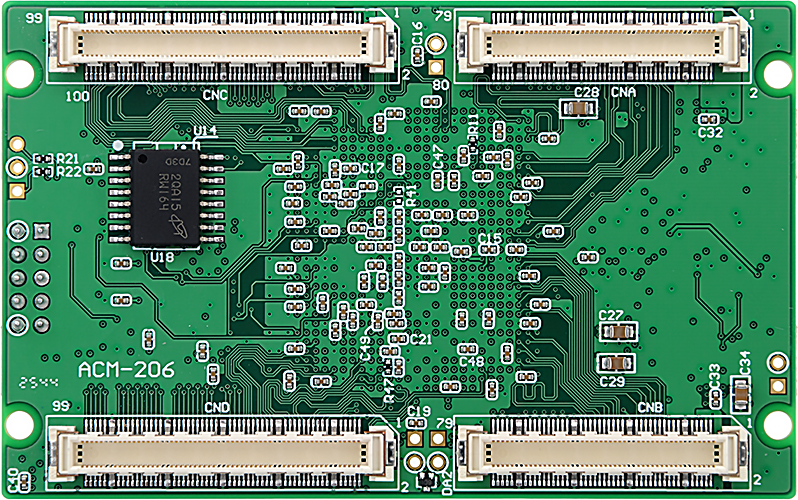Click the CNC pin 100 marking

(x=75, y=96)
